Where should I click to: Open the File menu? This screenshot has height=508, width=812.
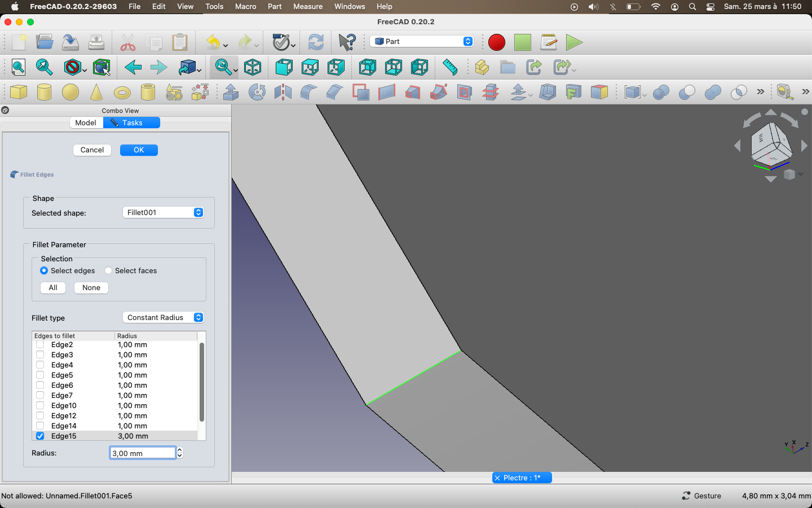135,6
